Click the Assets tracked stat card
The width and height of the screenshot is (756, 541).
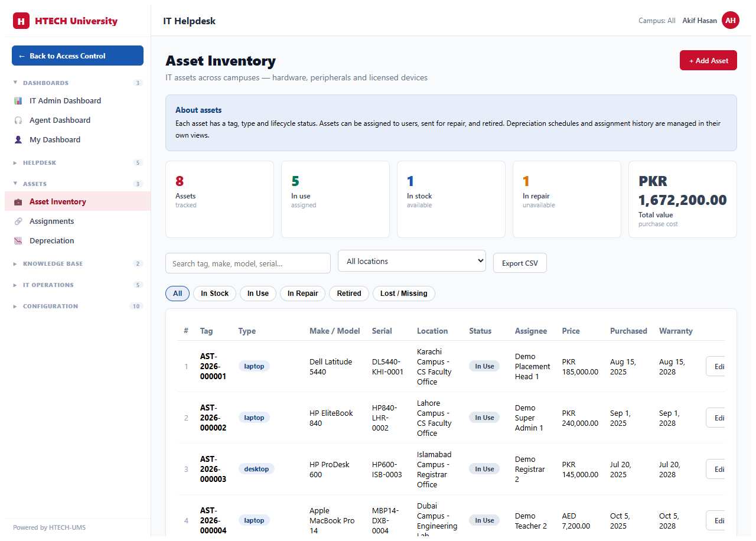(x=220, y=199)
